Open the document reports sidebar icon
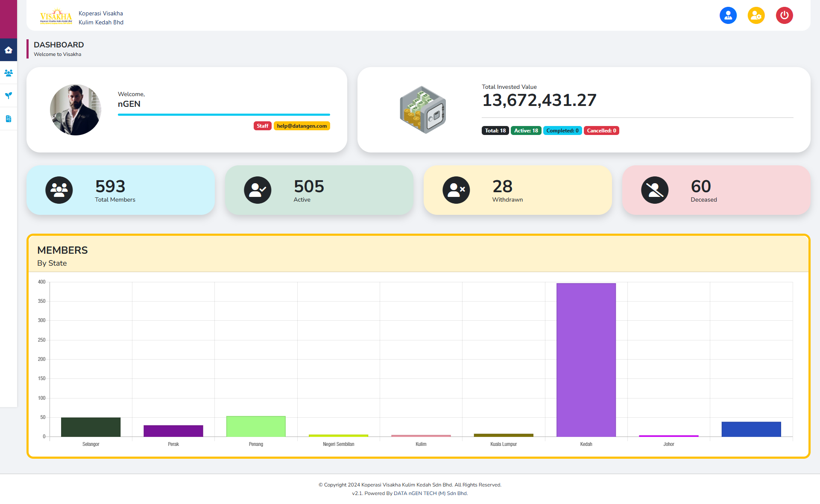Viewport: 820px width, 504px height. [x=9, y=119]
